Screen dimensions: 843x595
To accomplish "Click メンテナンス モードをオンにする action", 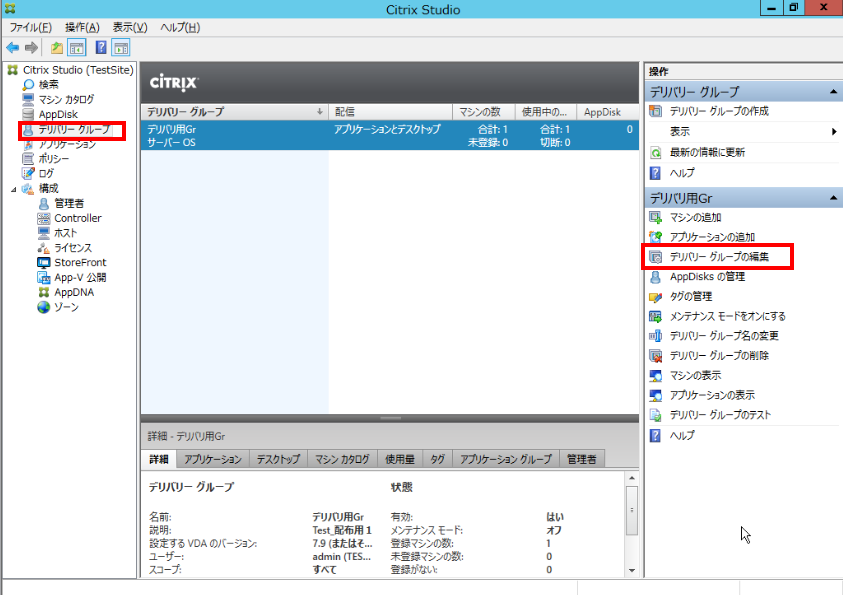I will (x=727, y=316).
